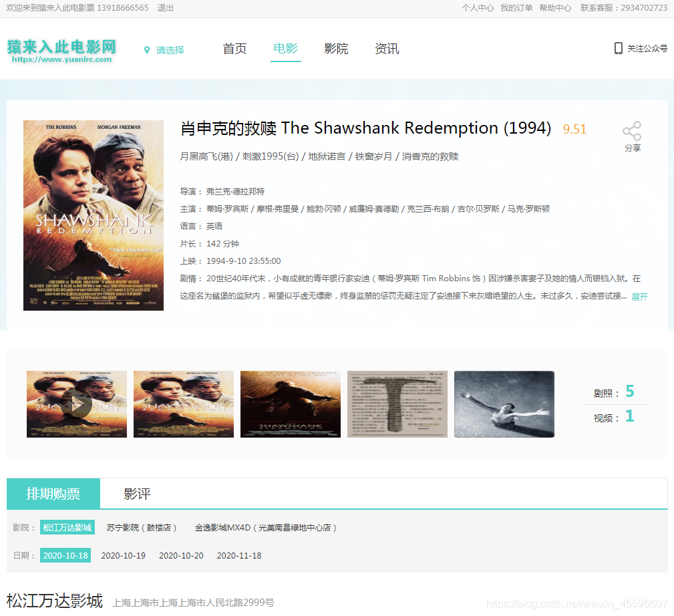Click the 退出 logout link
Viewport: 674px width, 616px height.
tap(166, 8)
